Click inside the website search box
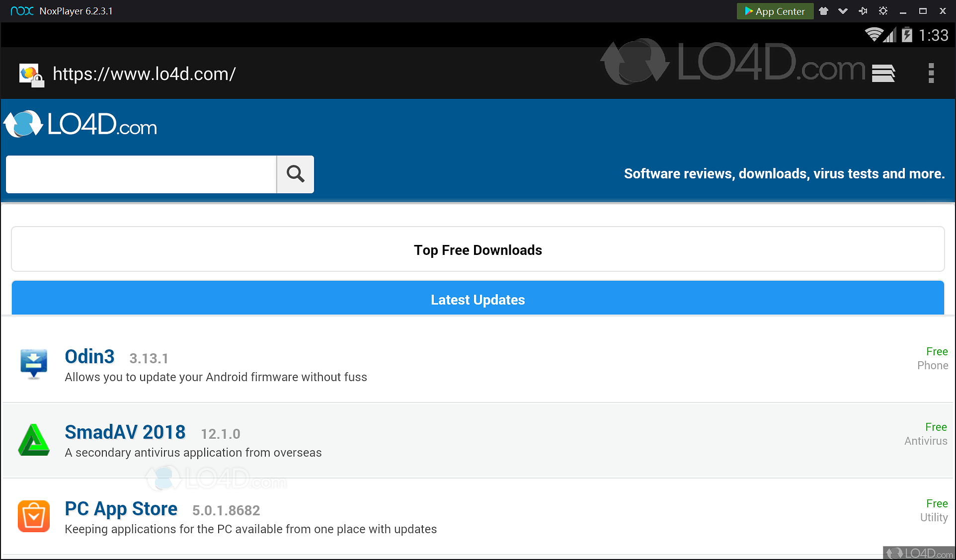Image resolution: width=956 pixels, height=560 pixels. click(x=141, y=174)
